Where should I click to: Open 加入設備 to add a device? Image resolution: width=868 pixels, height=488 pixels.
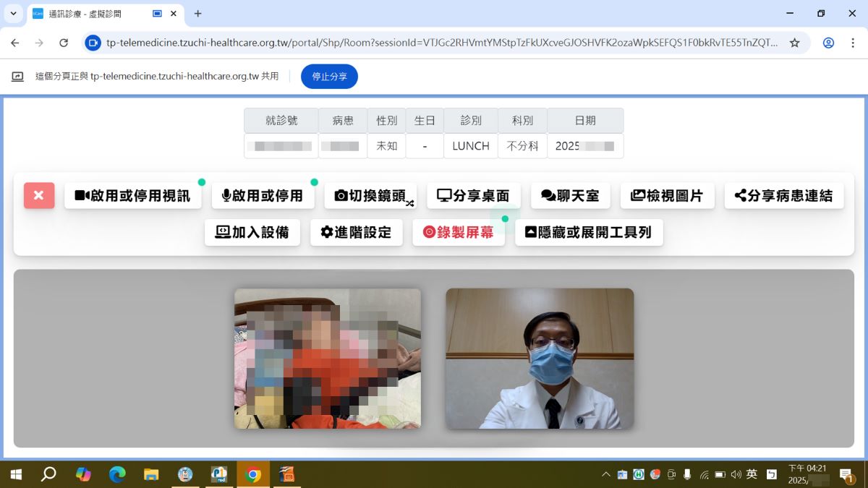pyautogui.click(x=252, y=232)
